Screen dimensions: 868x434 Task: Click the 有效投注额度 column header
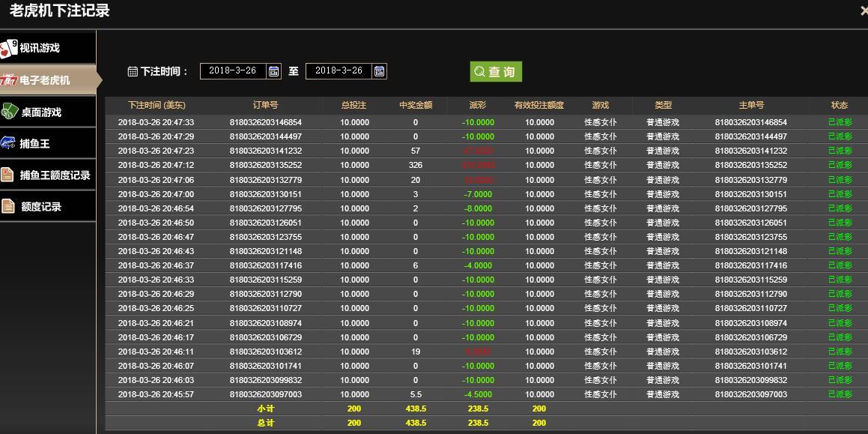(538, 106)
